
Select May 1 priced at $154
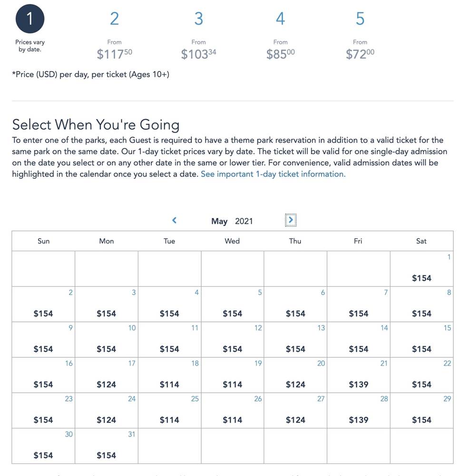(x=421, y=269)
